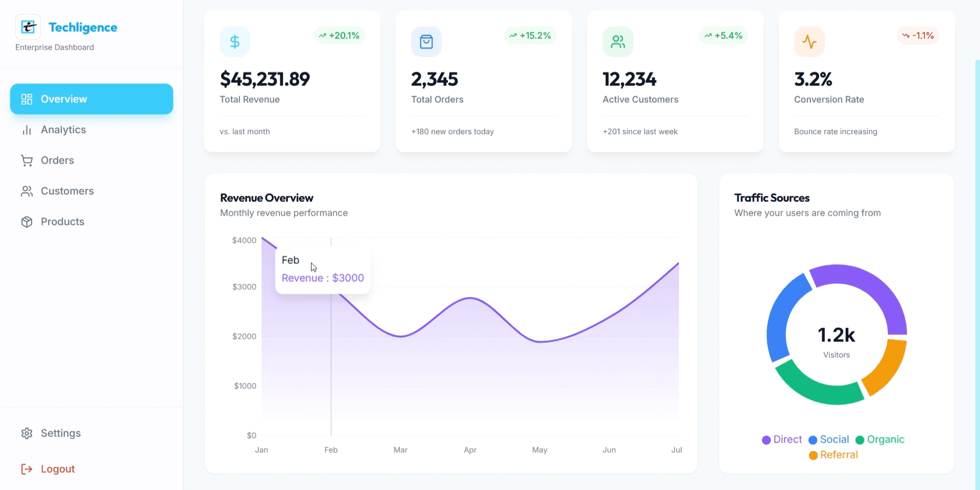The image size is (980, 490).
Task: Click the +20.1% growth badge
Action: [339, 35]
